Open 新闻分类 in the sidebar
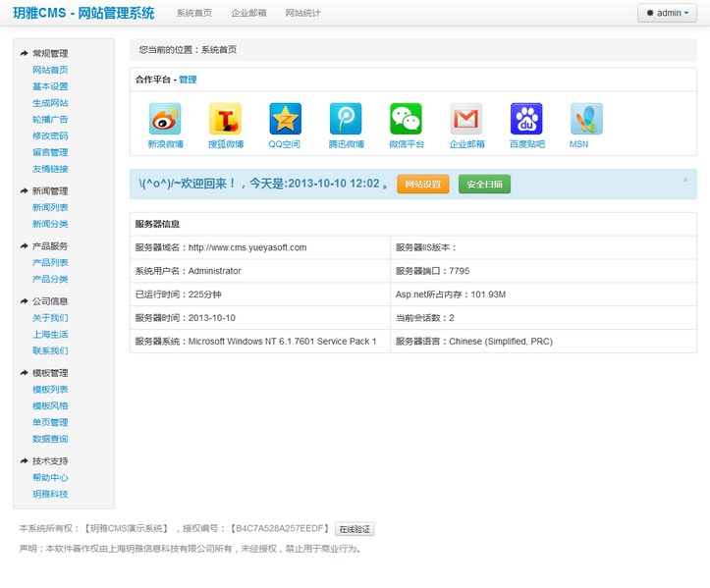 pyautogui.click(x=50, y=224)
